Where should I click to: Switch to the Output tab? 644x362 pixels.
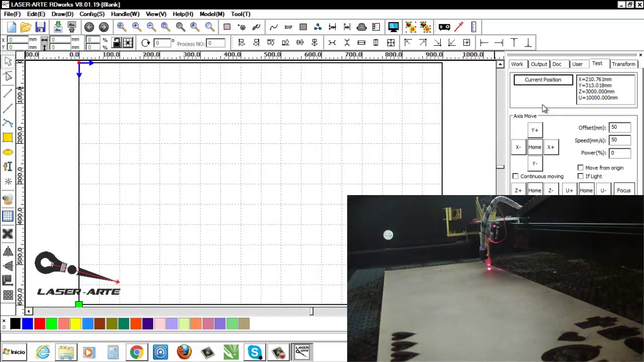538,64
